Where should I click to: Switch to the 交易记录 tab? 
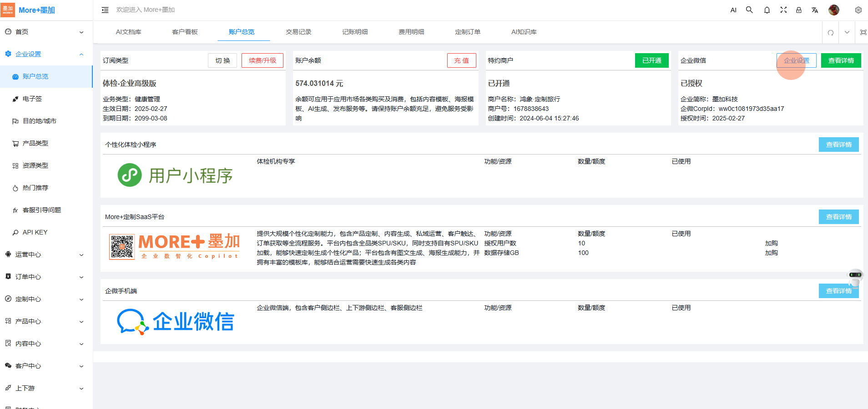point(298,32)
